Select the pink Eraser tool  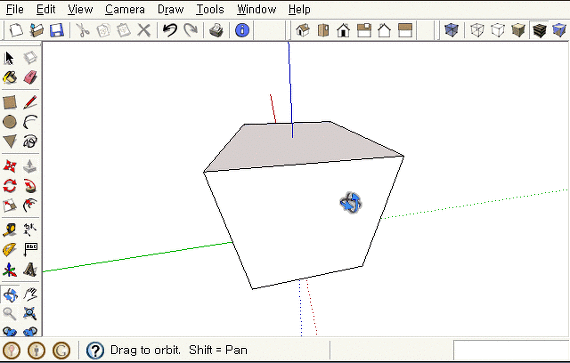(x=30, y=77)
